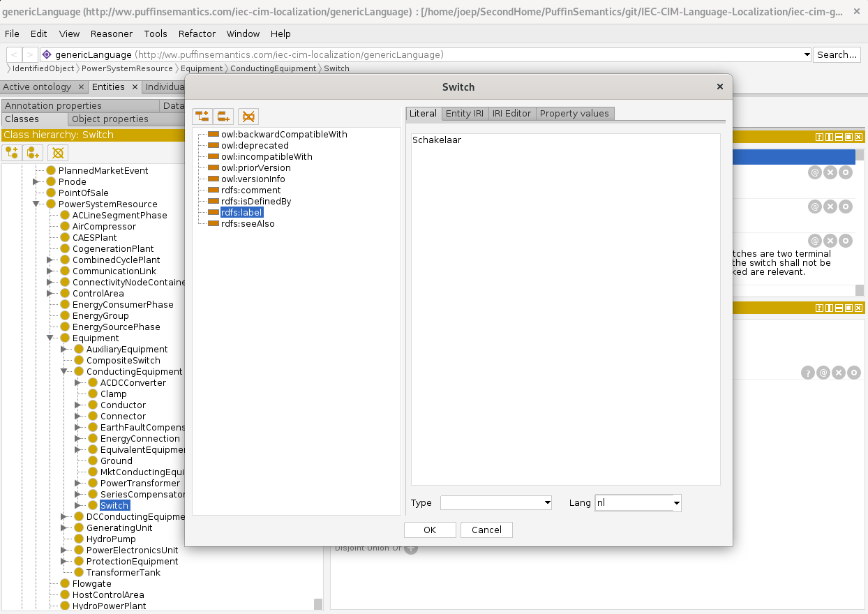Screen dimensions: 868x614
Task: Close the Active ontology tab with its x
Action: (x=81, y=87)
